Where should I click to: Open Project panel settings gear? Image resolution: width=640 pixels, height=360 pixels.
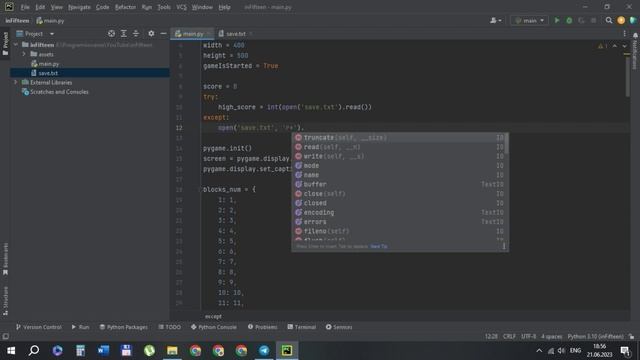pyautogui.click(x=151, y=33)
